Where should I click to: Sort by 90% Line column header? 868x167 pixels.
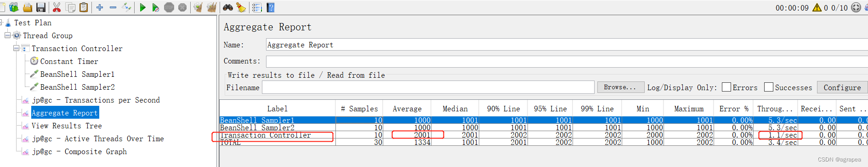tap(503, 109)
